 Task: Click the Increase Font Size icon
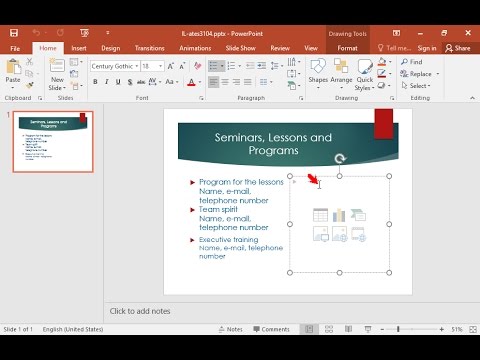click(171, 66)
